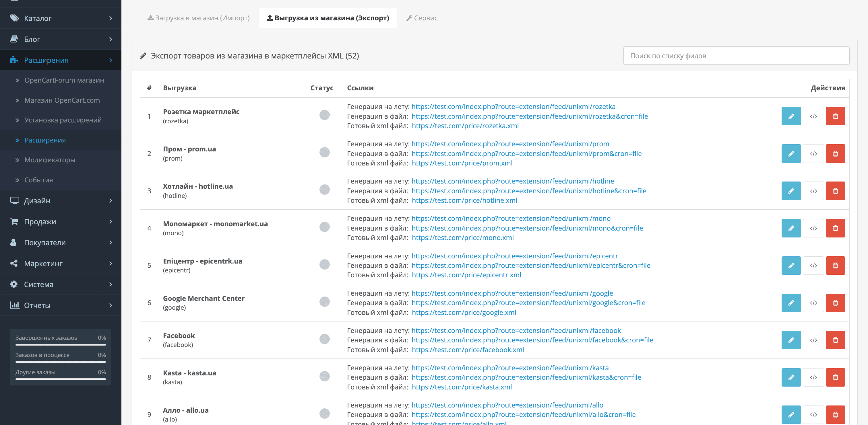Screen dimensions: 868x425
Task: Focus the Поиск по списку фидов field
Action: [736, 56]
